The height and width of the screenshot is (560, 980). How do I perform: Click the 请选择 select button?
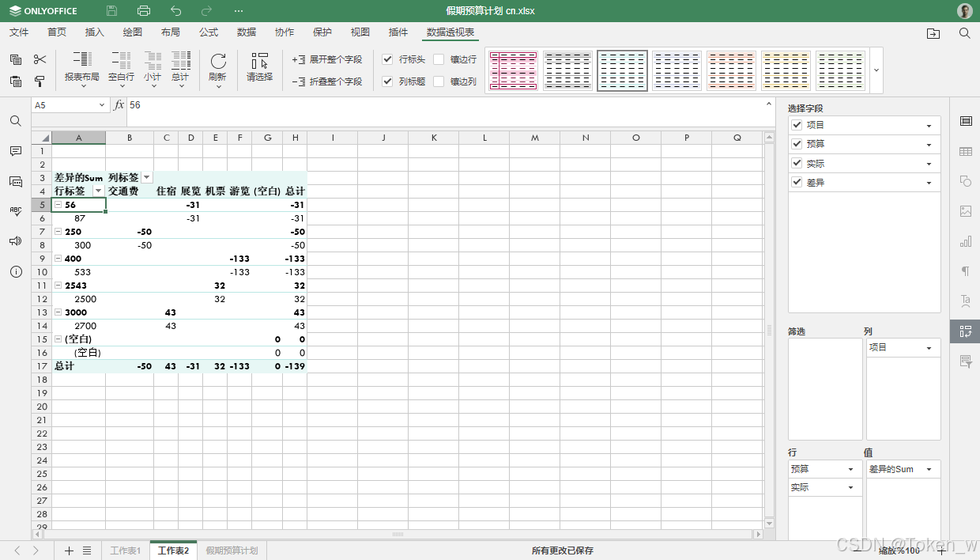pos(259,68)
